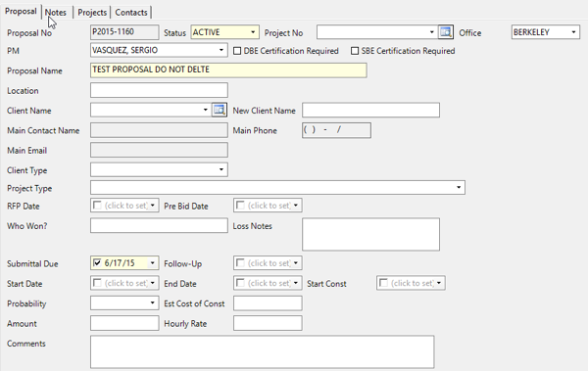Click the Hourly Rate input field
The image size is (588, 371).
[268, 323]
